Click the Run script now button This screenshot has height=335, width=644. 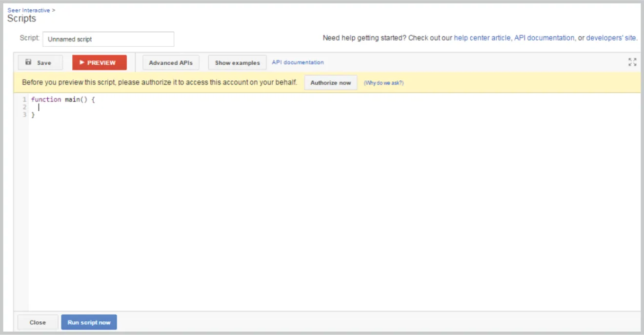(x=89, y=322)
